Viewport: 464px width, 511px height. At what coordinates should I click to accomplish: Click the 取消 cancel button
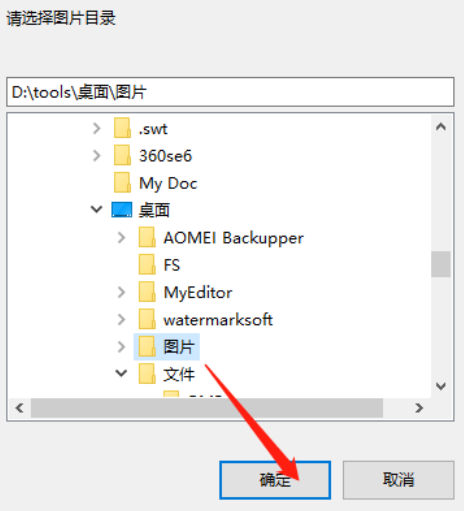click(398, 480)
